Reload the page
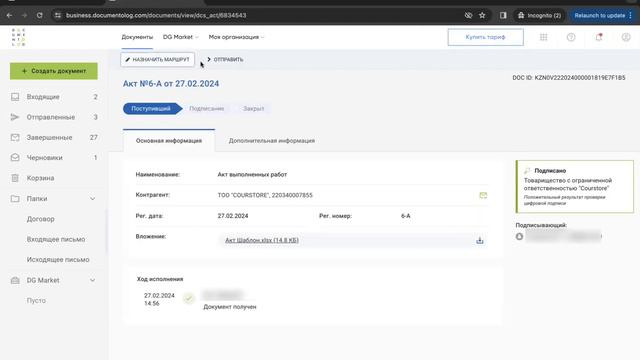Image resolution: width=640 pixels, height=360 pixels. (40, 16)
